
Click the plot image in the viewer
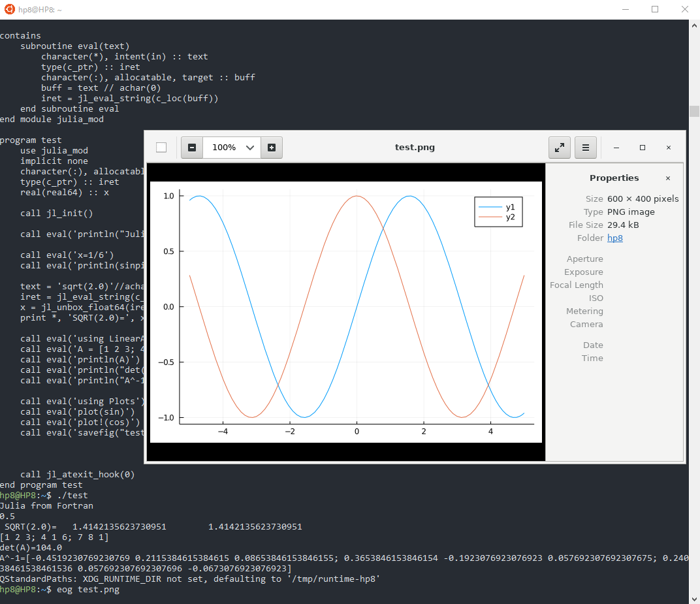[346, 312]
